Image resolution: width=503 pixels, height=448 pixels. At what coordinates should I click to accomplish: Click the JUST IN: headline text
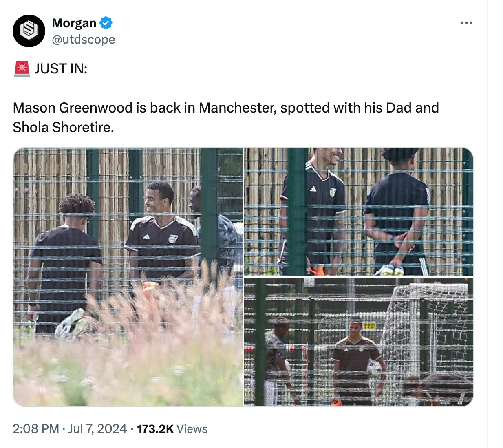tap(61, 69)
